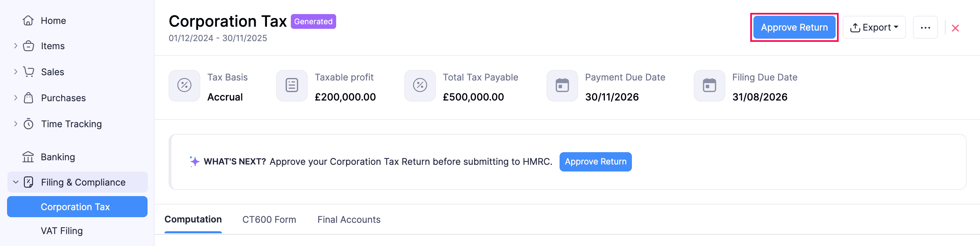The height and width of the screenshot is (246, 980).
Task: Click the percent icon beside Tax Basis
Action: click(x=184, y=86)
